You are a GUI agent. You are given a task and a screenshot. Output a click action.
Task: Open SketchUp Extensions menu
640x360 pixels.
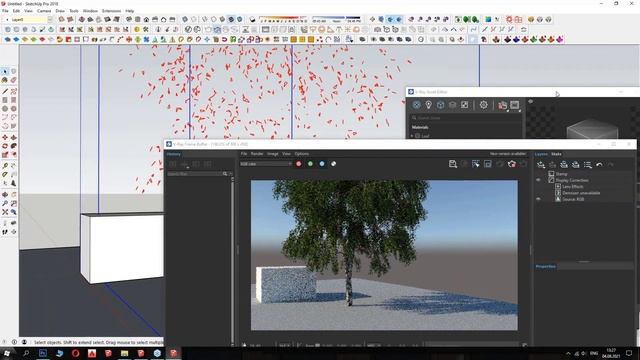pos(111,11)
